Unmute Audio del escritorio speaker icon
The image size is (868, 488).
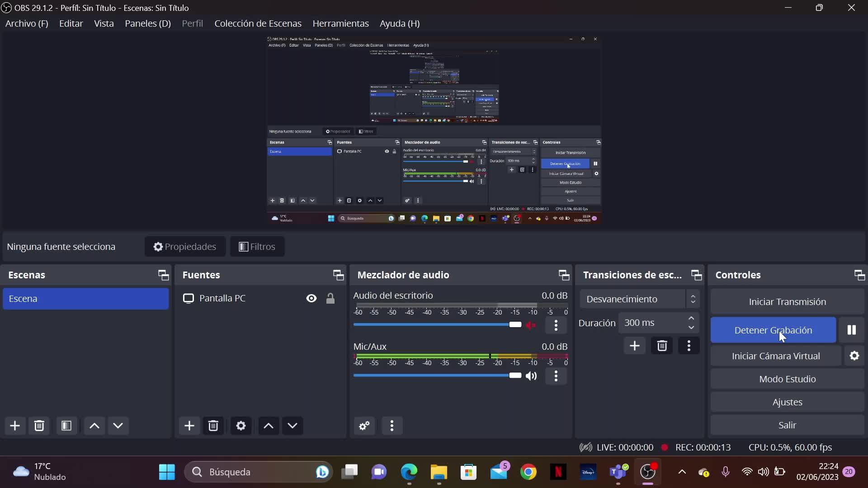click(531, 325)
